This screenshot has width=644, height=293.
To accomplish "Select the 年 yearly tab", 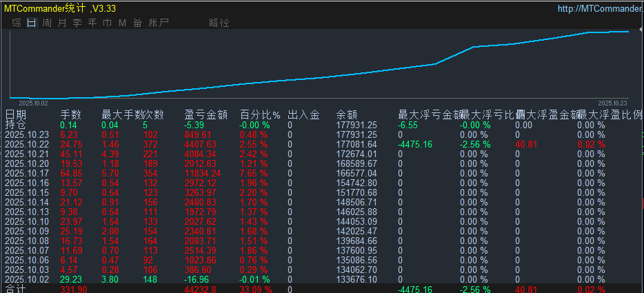I will coord(92,23).
